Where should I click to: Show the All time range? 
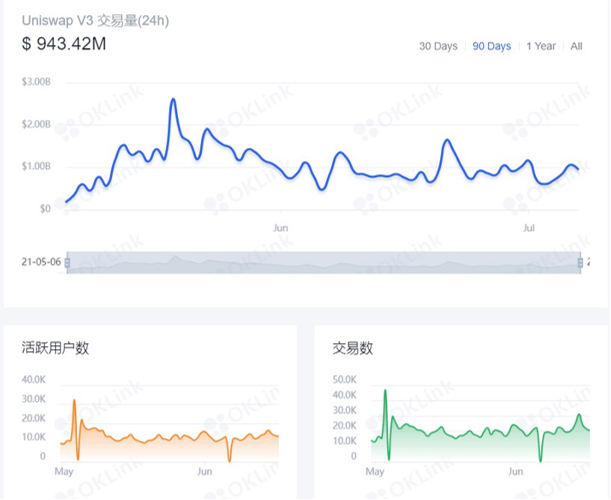coord(576,46)
